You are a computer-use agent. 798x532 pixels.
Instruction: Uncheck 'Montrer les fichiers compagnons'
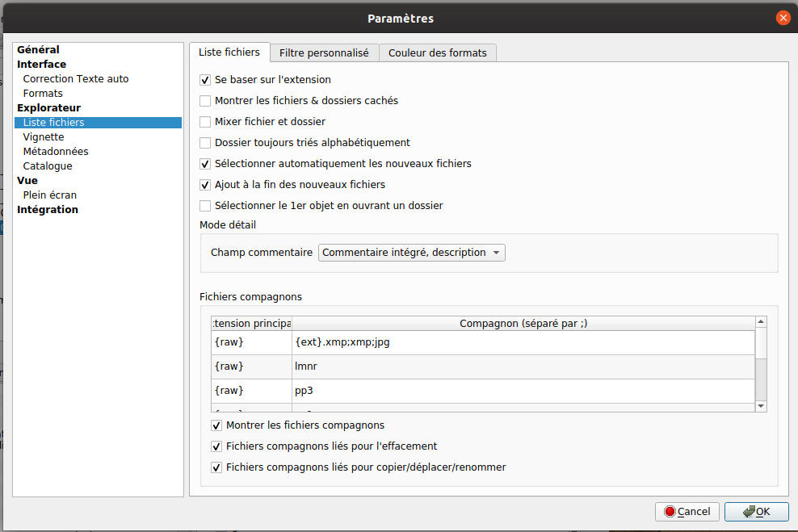pyautogui.click(x=216, y=425)
